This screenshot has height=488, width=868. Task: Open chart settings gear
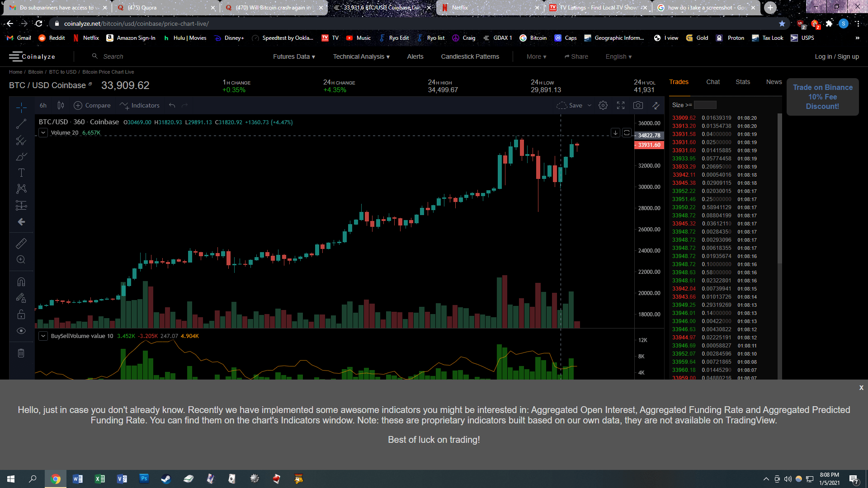pyautogui.click(x=603, y=105)
